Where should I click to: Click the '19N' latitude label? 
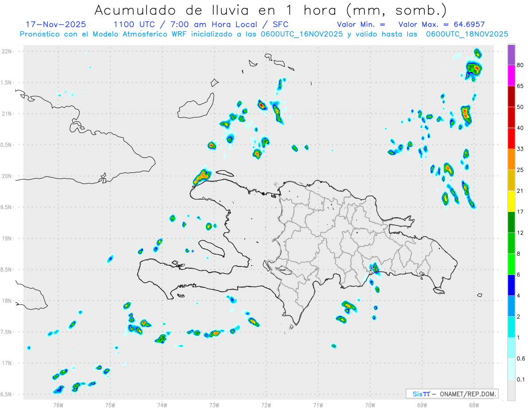(8, 239)
